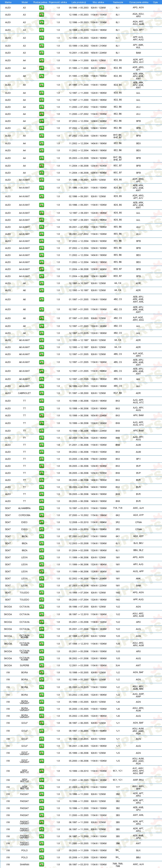
Task: Select production years '03.1999 -> 04.2002'
Action: pyautogui.click(x=79, y=46)
